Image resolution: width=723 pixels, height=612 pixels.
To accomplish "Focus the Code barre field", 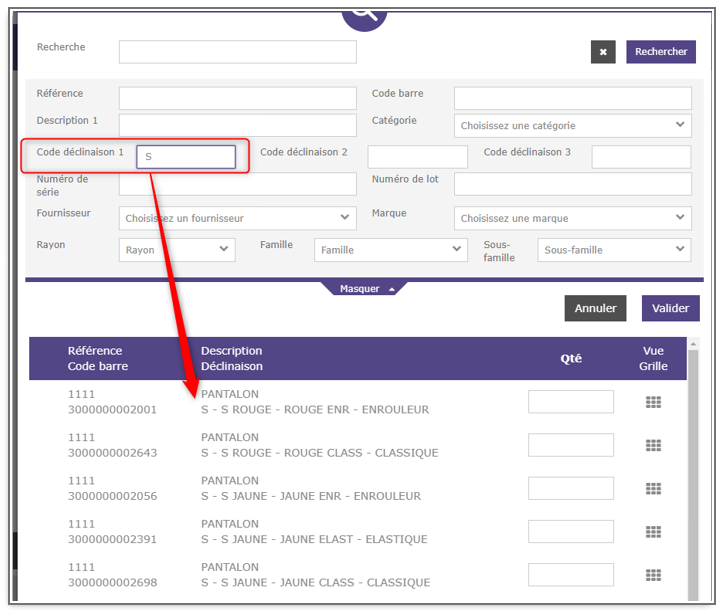I will coord(573,98).
